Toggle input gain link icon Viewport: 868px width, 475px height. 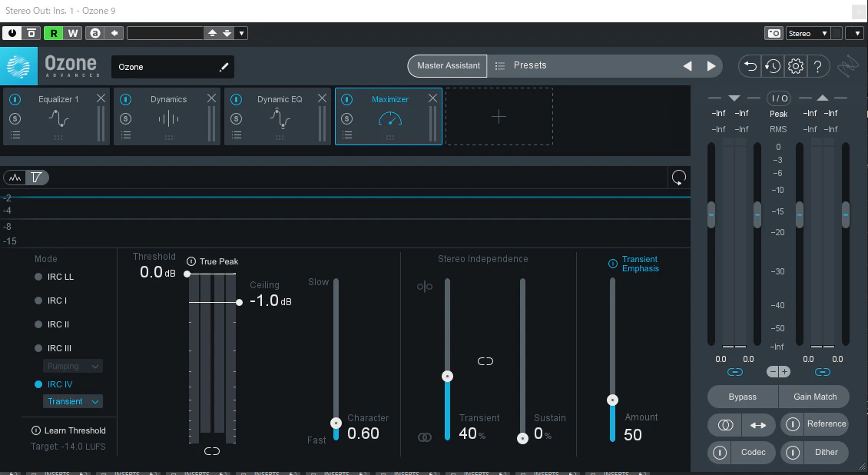(735, 372)
